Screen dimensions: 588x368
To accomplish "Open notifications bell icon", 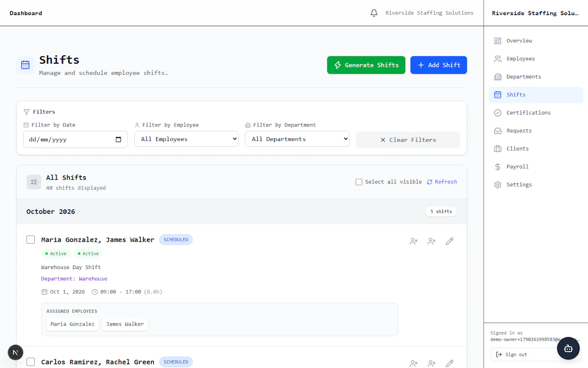I will (374, 13).
